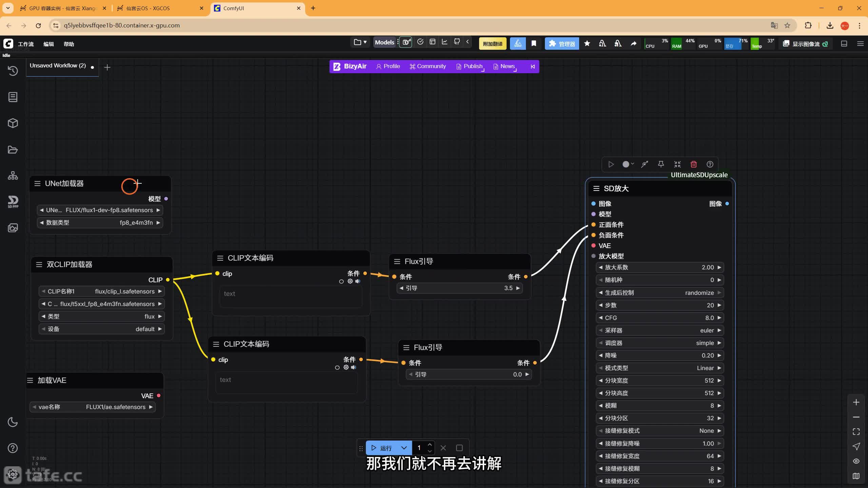Open the 管理器 manager button
The height and width of the screenshot is (488, 868).
point(562,44)
